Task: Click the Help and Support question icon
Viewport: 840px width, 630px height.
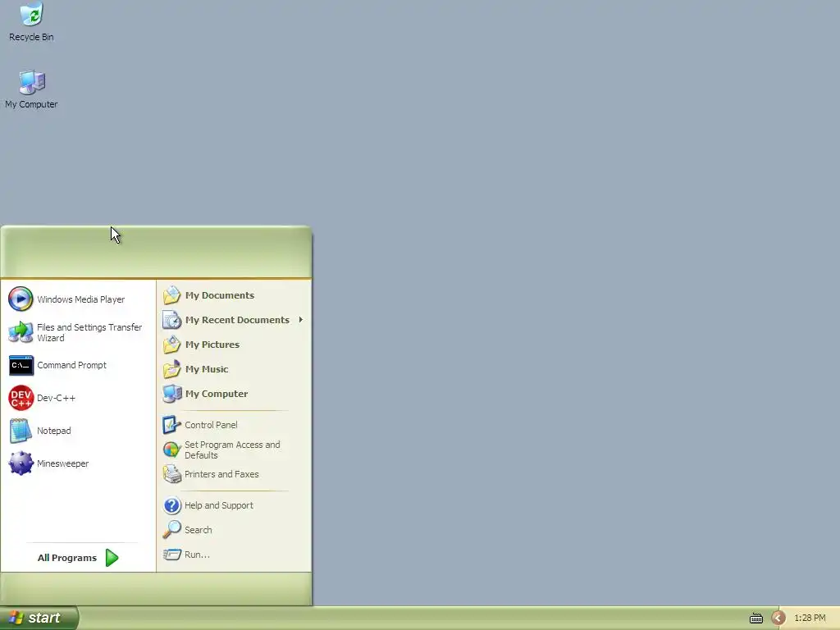Action: [172, 505]
